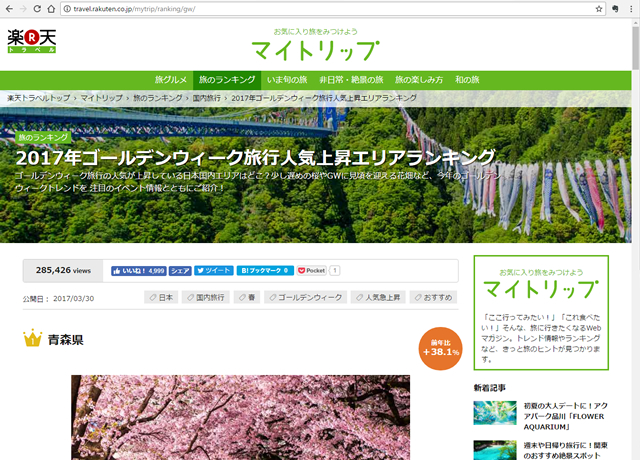Open the 旅の楽しみ方 menu tab
Image resolution: width=640 pixels, height=460 pixels.
coord(418,79)
